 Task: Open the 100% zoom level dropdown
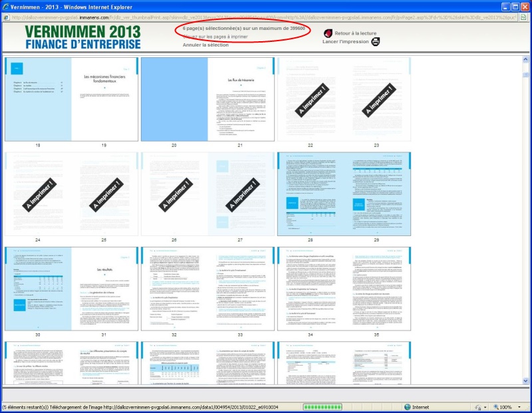(519, 407)
